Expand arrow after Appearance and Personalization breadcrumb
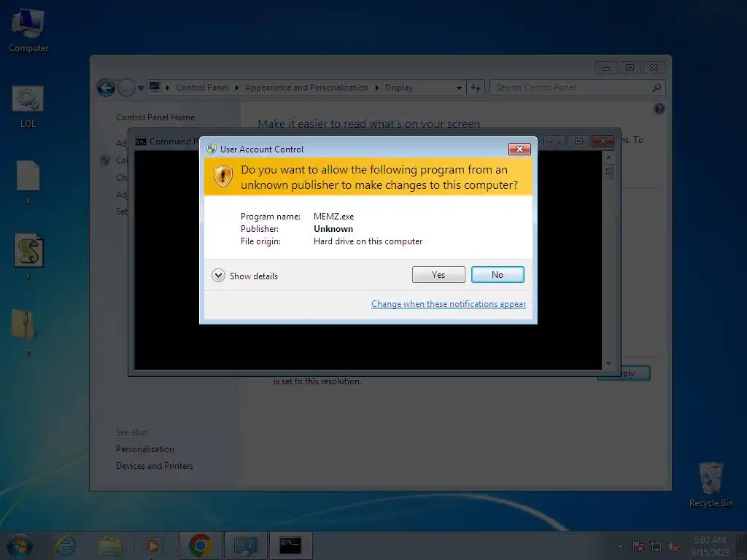Image resolution: width=747 pixels, height=560 pixels. (x=376, y=87)
